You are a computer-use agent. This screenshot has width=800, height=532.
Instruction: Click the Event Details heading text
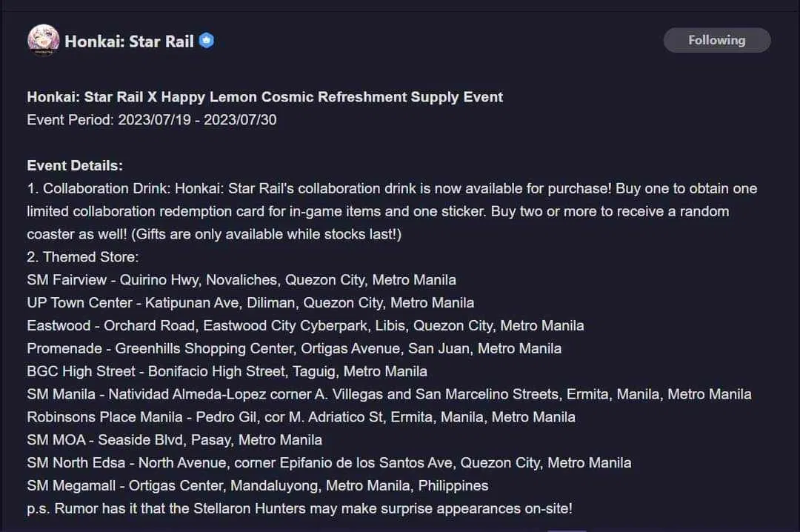(x=74, y=165)
